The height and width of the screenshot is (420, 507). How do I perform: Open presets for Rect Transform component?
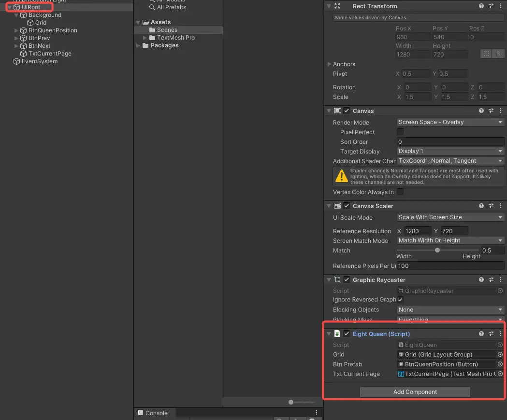click(491, 6)
